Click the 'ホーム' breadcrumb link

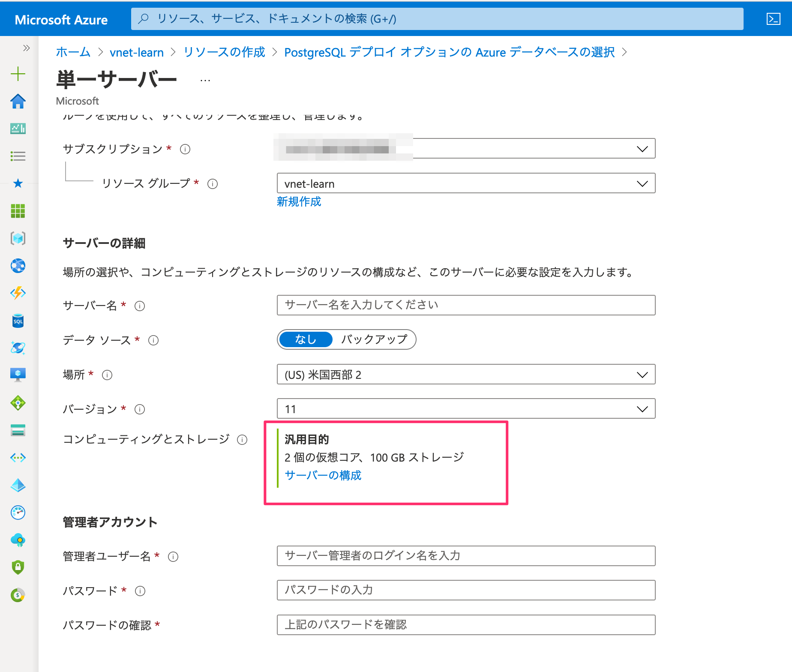coord(73,52)
